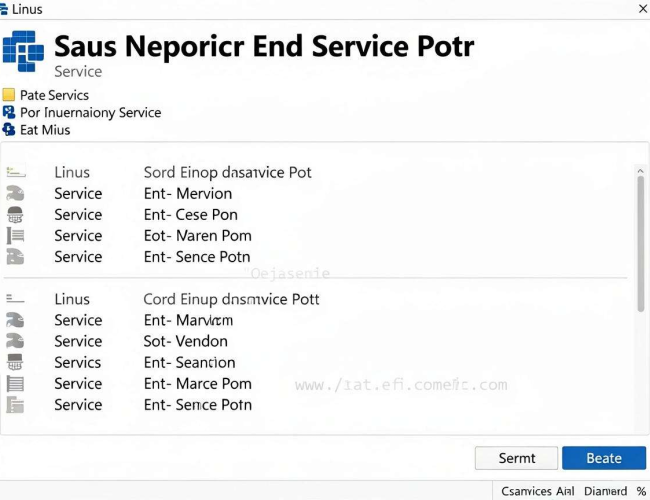Screen dimensions: 650x500
Task: Select the Ent- Marvicm service row
Action: (x=317, y=320)
